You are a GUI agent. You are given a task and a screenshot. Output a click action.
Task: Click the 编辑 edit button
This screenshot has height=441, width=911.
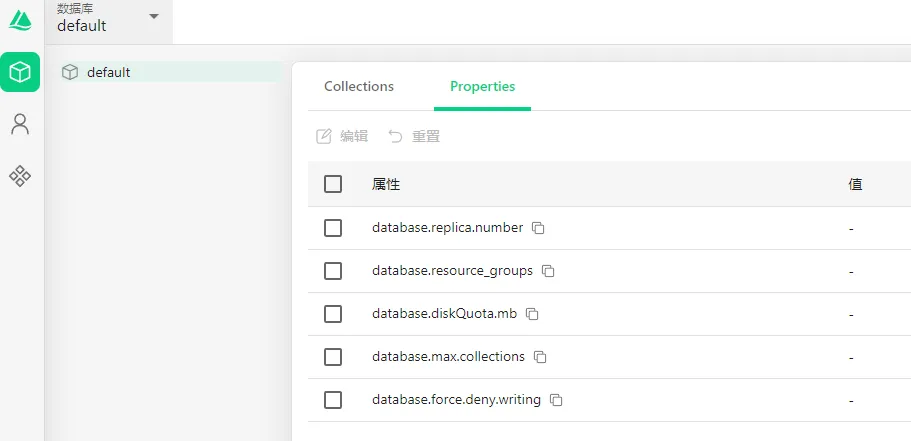point(342,137)
